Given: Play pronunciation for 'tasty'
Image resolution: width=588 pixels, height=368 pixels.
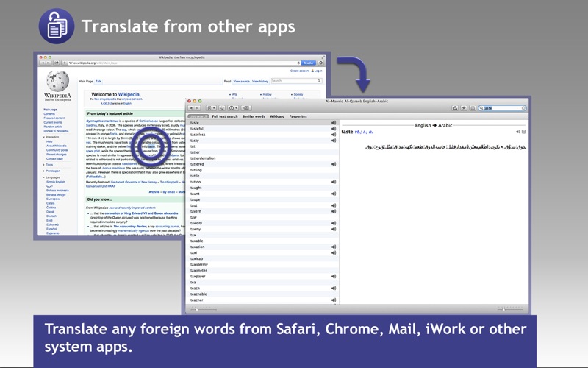Looking at the screenshot, I should coord(334,141).
